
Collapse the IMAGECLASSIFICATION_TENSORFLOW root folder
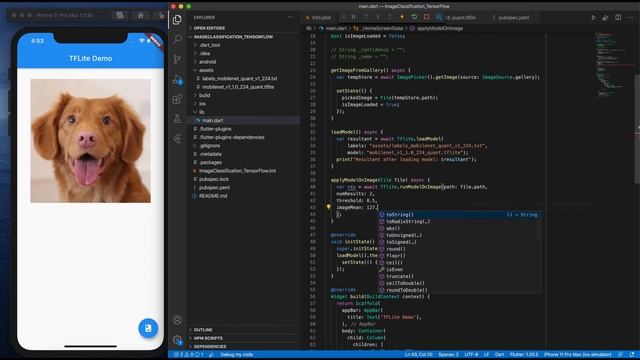coord(233,37)
